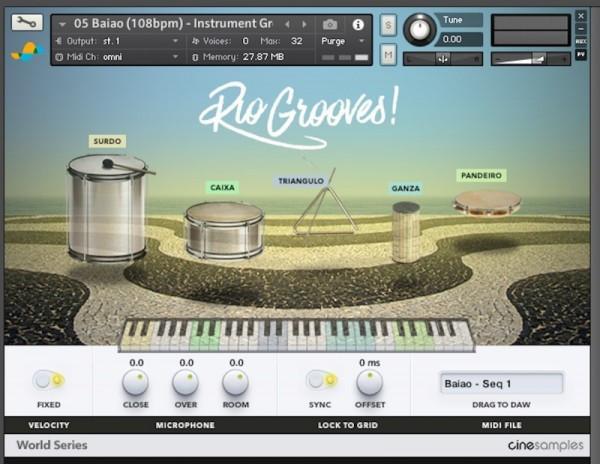This screenshot has width=600, height=464.
Task: Open the instrument name dropdown arrow
Action: (62, 24)
